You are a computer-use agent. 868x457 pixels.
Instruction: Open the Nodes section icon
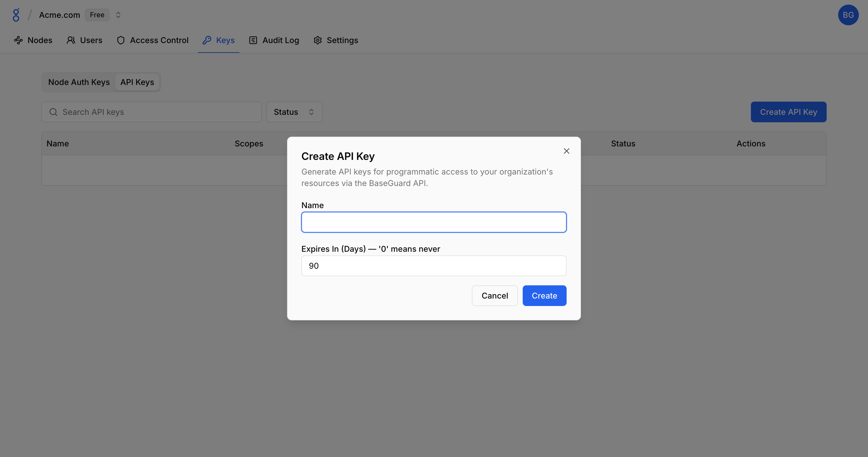point(19,40)
